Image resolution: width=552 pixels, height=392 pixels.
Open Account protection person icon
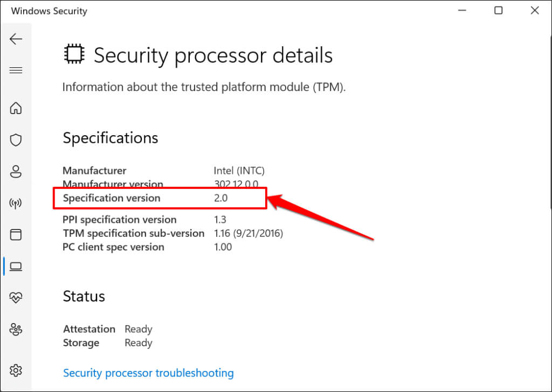[16, 172]
